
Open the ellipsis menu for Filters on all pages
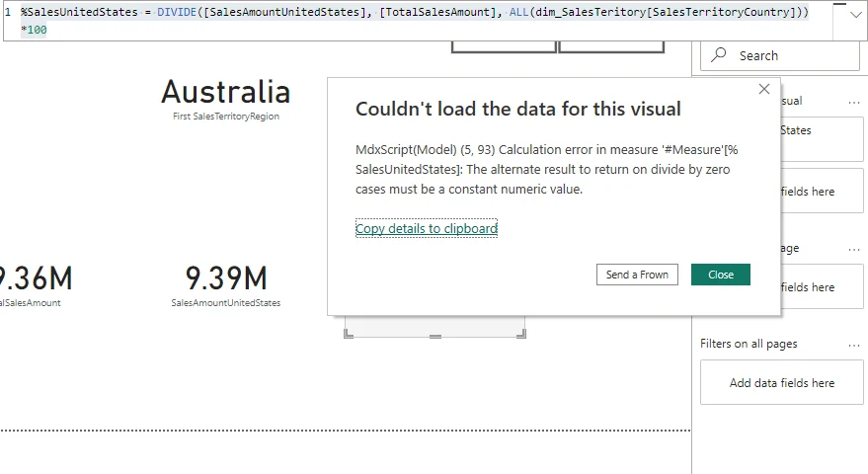854,345
